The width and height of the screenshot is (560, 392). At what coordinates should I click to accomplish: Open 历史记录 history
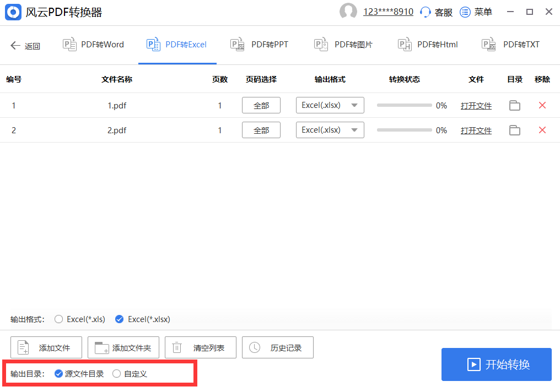coord(277,347)
